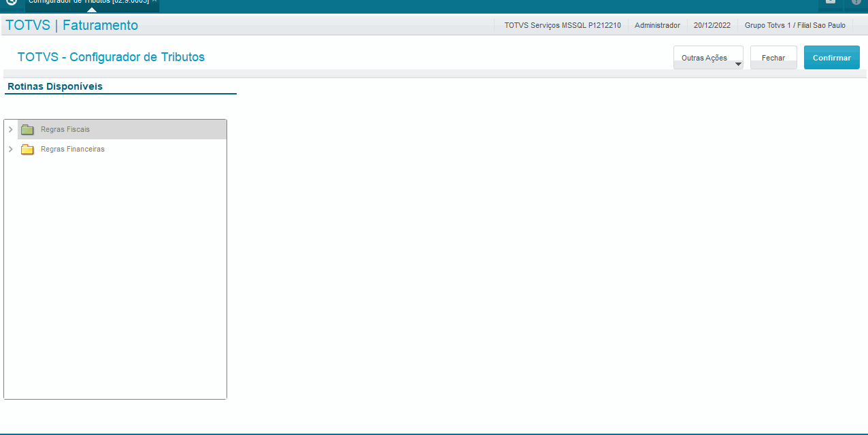Screen dimensions: 868x435
Task: Click the Rotinas Disponíveis section title
Action: click(55, 86)
